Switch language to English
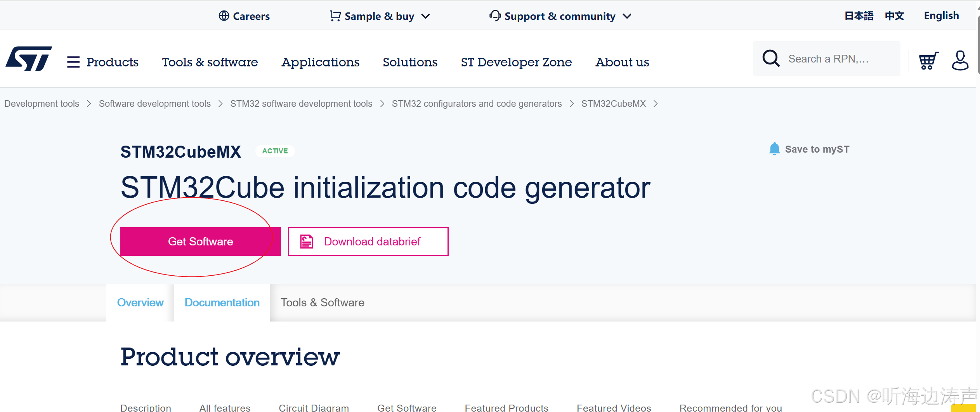This screenshot has height=412, width=980. (x=941, y=16)
